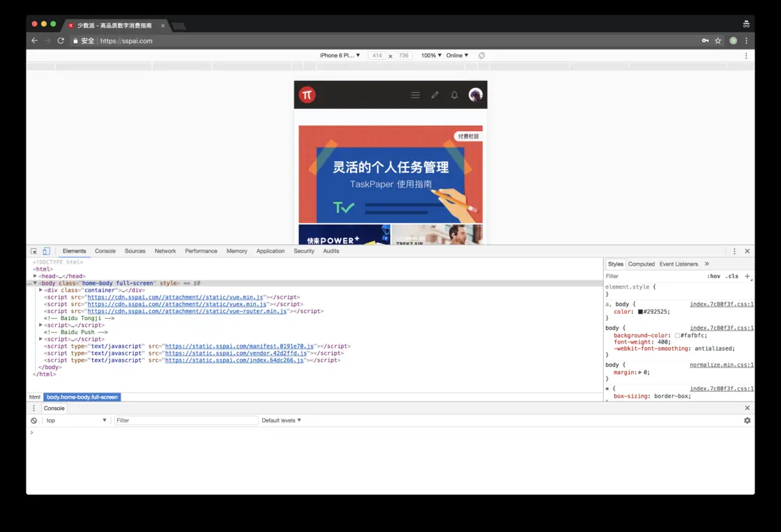Expand script below Baidu Tongji comment
Image resolution: width=781 pixels, height=532 pixels.
(41, 325)
